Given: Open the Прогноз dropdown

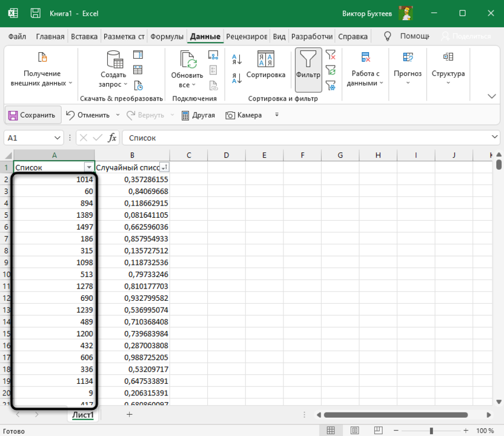Looking at the screenshot, I should pyautogui.click(x=408, y=69).
